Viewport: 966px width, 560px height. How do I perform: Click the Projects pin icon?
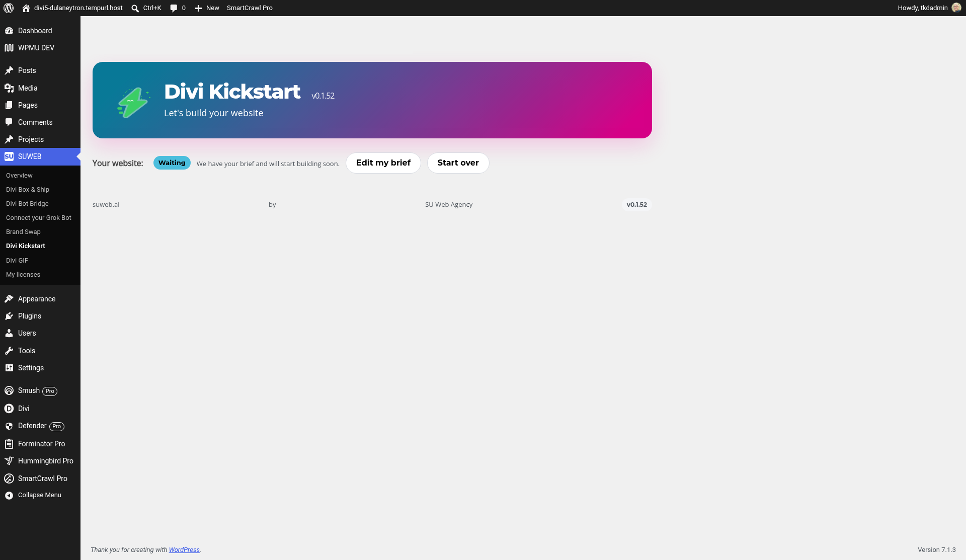pyautogui.click(x=9, y=139)
